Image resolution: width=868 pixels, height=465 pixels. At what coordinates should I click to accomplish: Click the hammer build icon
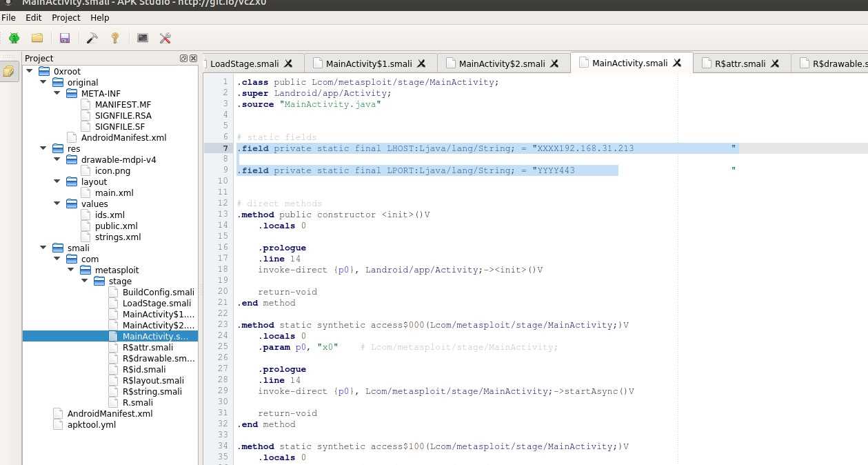(92, 38)
